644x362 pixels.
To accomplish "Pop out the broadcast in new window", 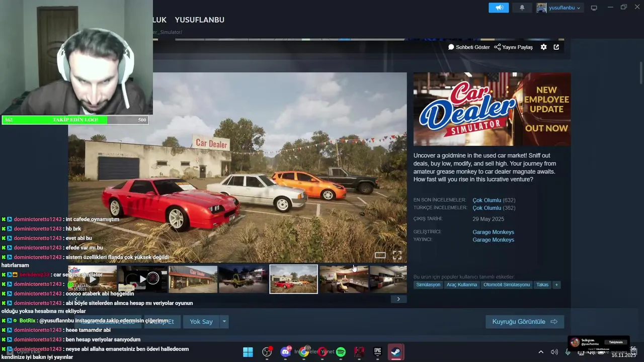I will (x=556, y=47).
